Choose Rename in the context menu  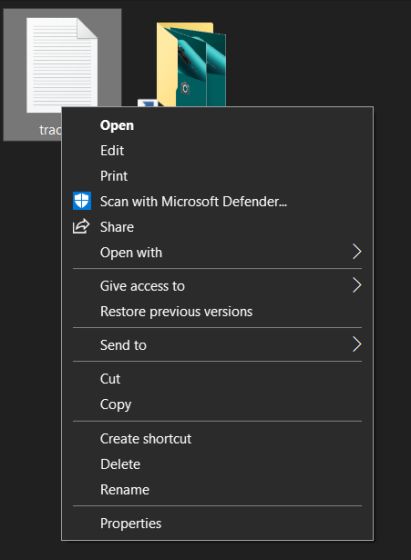[x=217, y=489]
